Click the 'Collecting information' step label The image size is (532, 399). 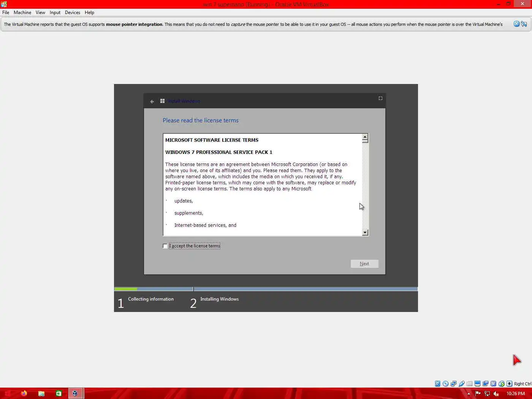(x=151, y=299)
